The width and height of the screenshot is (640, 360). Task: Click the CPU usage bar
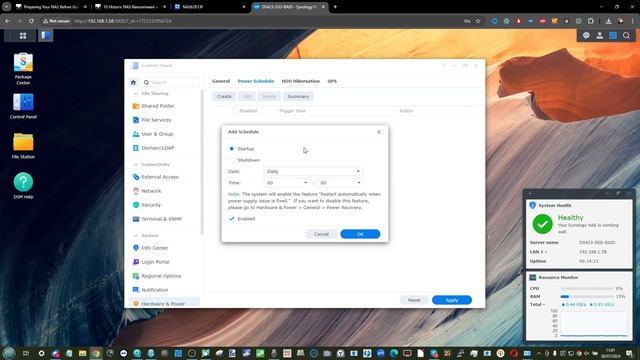[587, 289]
